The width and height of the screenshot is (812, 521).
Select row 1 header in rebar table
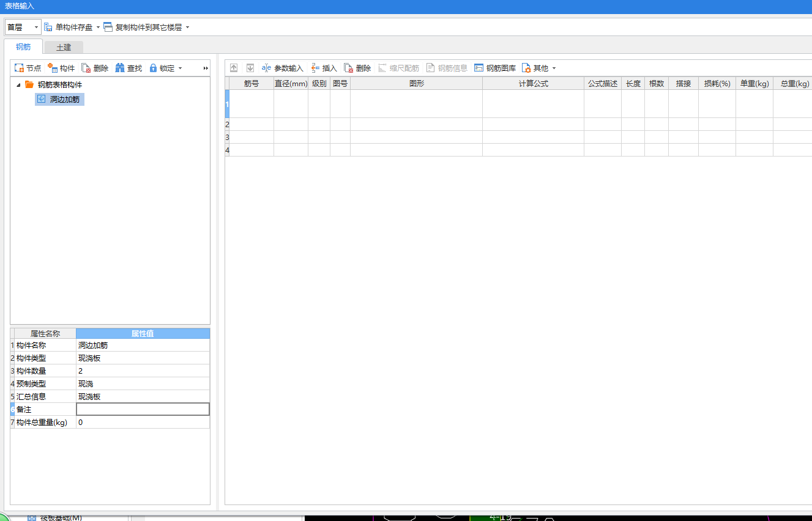click(227, 104)
